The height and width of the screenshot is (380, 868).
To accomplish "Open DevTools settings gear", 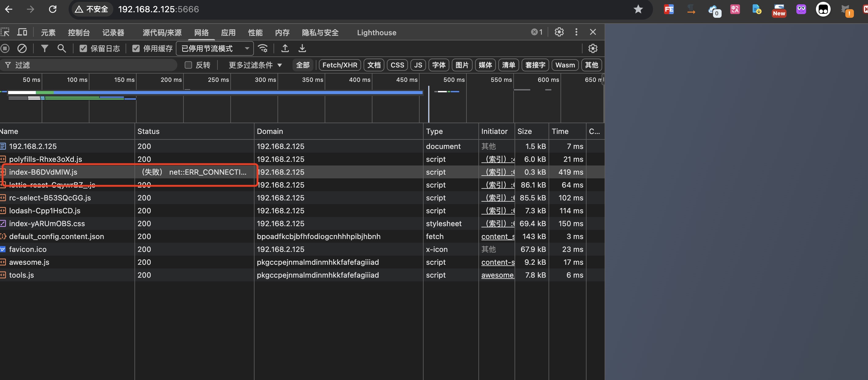I will (x=559, y=32).
